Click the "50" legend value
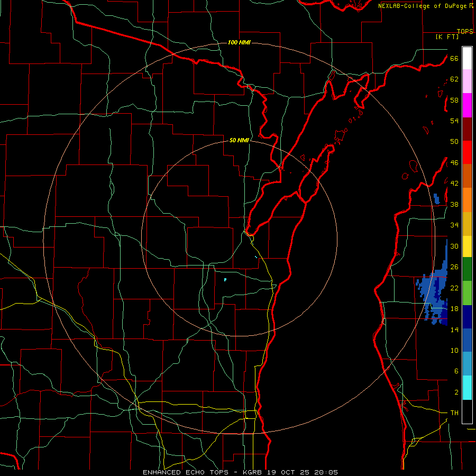Screen dimensions: 476x476 (454, 141)
